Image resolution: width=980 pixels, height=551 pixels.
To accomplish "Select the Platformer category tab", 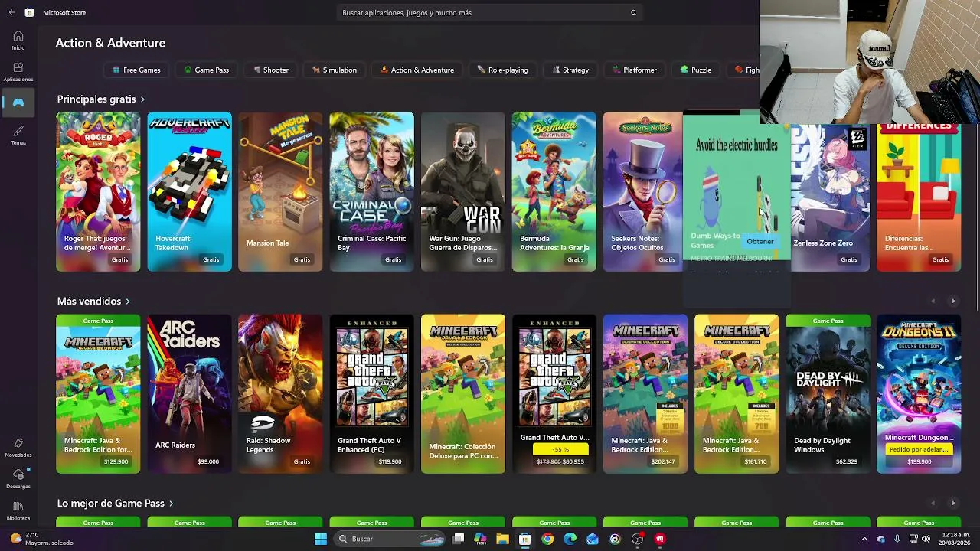I will [x=635, y=70].
